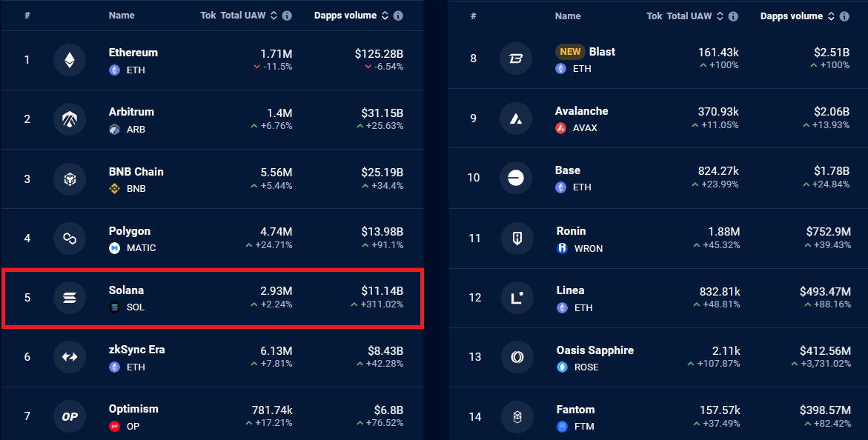Screen dimensions: 868x440
Task: Sort right table by Dapps volume
Action: coord(831,16)
